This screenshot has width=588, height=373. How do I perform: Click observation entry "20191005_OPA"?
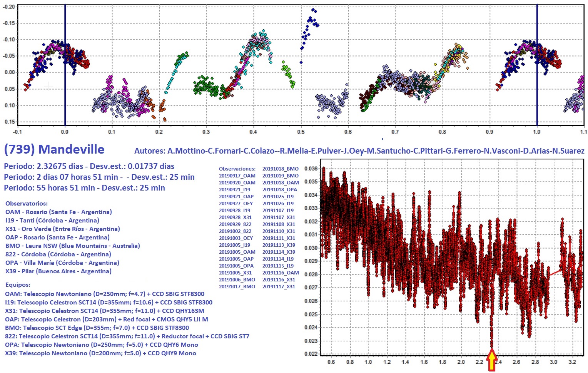tap(236, 266)
